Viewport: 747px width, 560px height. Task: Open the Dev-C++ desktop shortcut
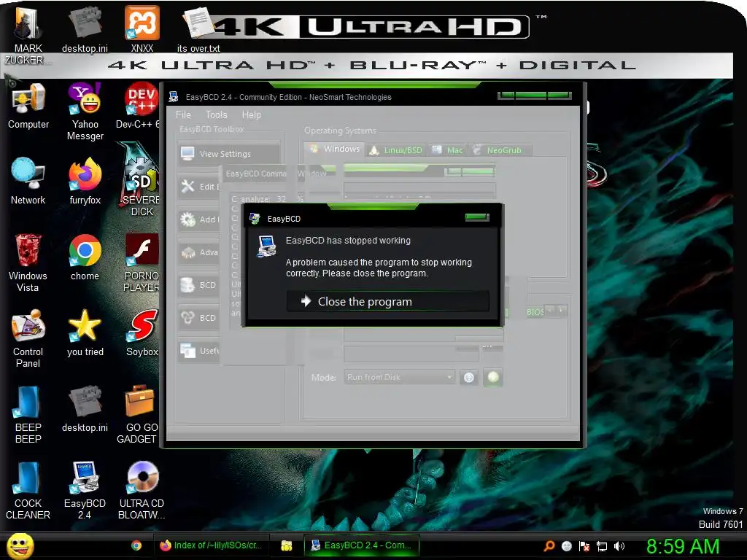point(137,106)
